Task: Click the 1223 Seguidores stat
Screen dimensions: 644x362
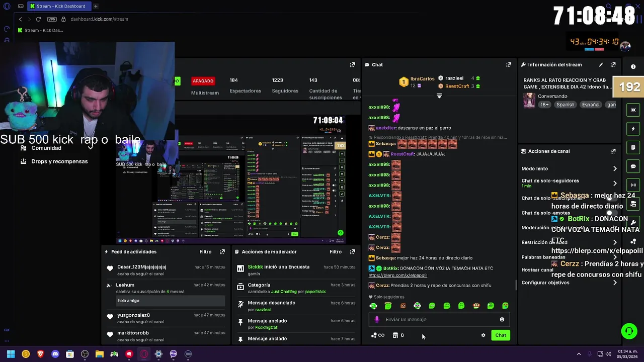Action: point(285,85)
